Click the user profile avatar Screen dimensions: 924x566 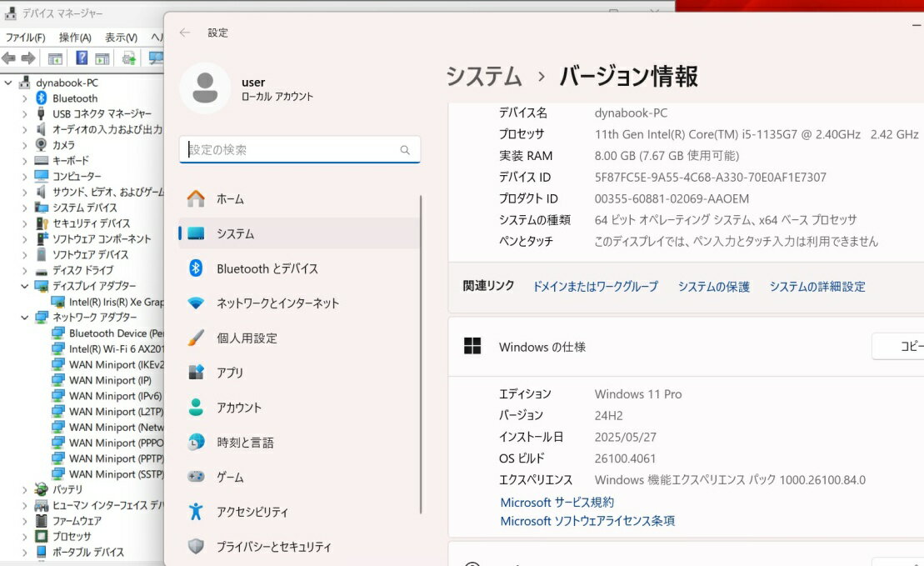[205, 88]
